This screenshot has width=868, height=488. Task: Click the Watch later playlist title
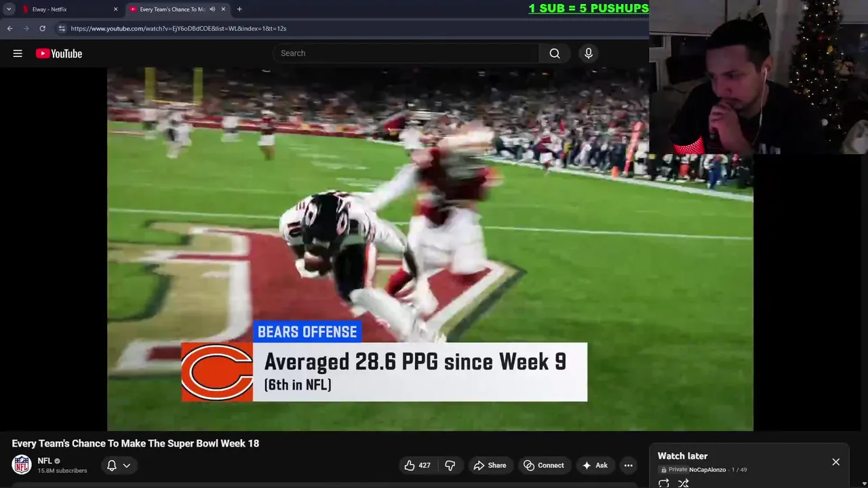(682, 456)
